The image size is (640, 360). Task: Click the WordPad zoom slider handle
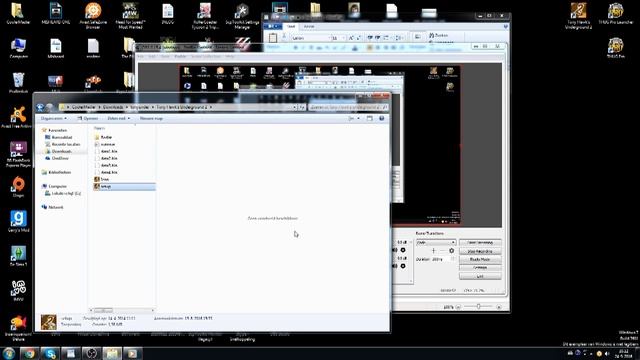[478, 306]
